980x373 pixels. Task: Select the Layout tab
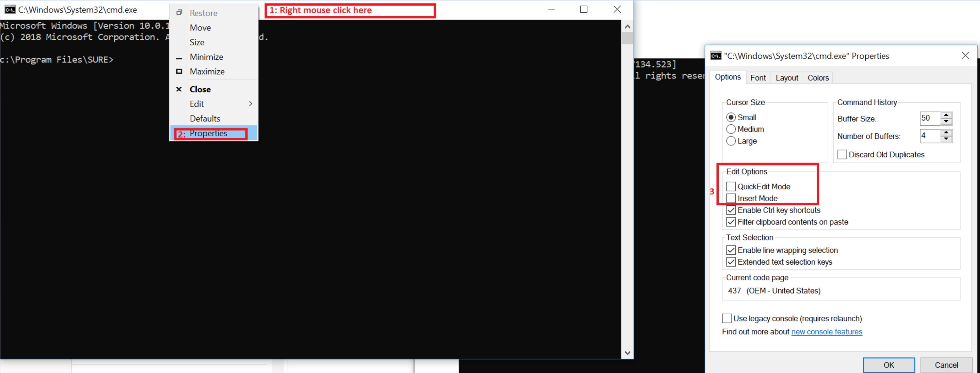tap(787, 78)
